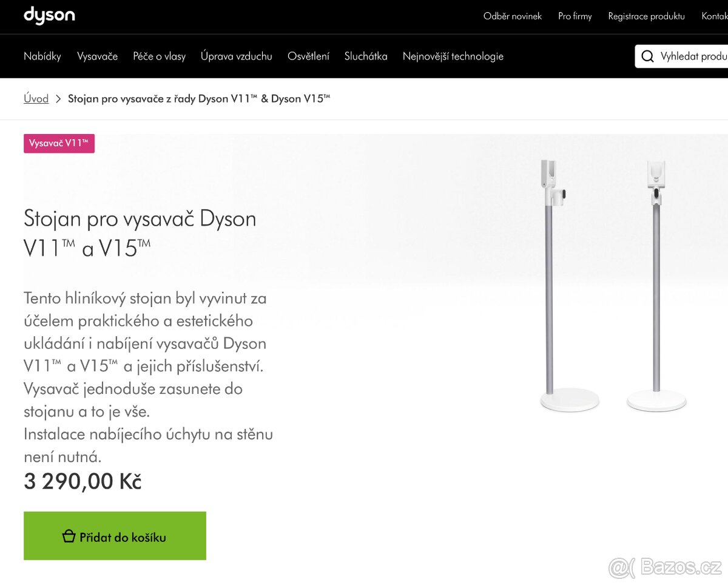The width and height of the screenshot is (728, 585).
Task: Click the pink Vysavač V11 product badge
Action: (x=59, y=143)
